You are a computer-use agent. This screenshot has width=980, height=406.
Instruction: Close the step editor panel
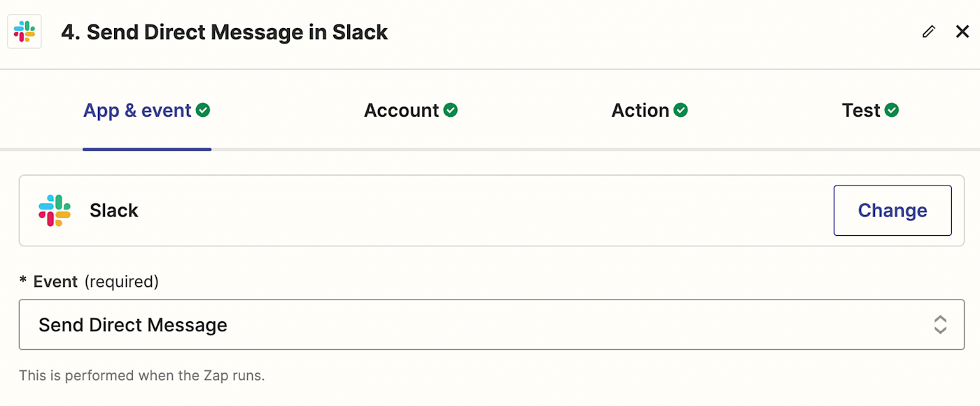[962, 31]
